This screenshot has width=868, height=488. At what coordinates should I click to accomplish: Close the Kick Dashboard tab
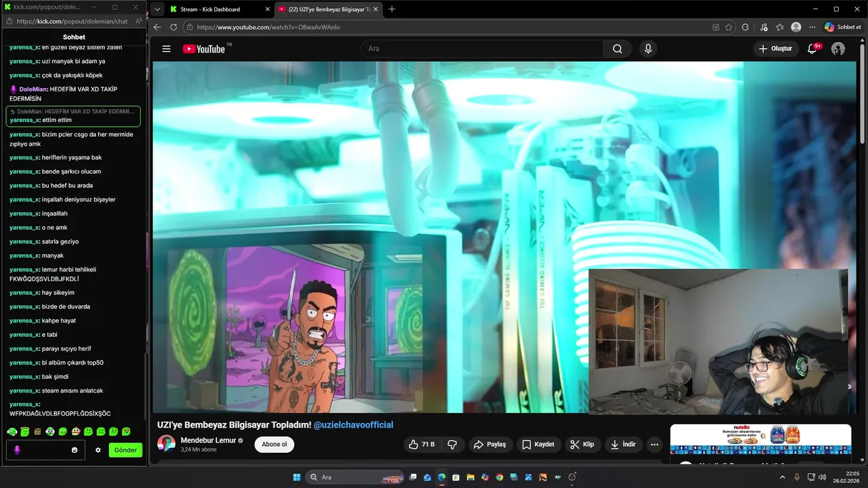click(x=267, y=9)
